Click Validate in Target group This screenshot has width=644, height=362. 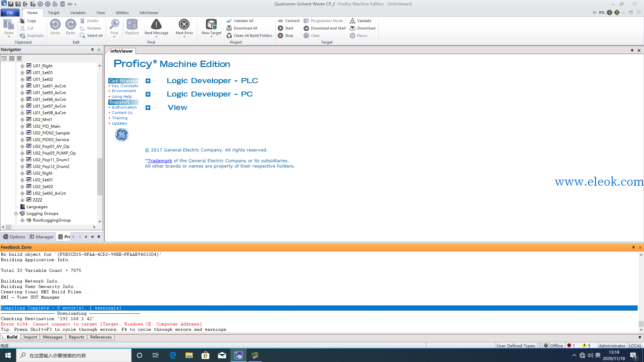(361, 21)
